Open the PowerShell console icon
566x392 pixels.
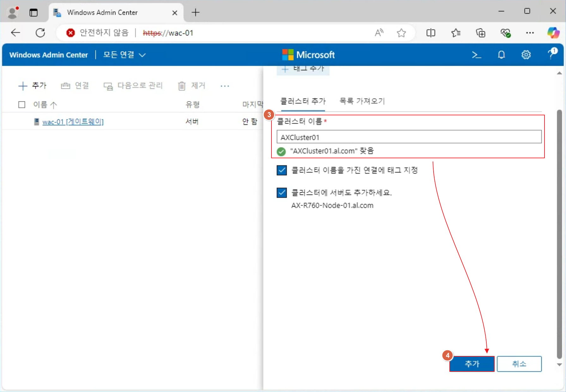point(476,55)
